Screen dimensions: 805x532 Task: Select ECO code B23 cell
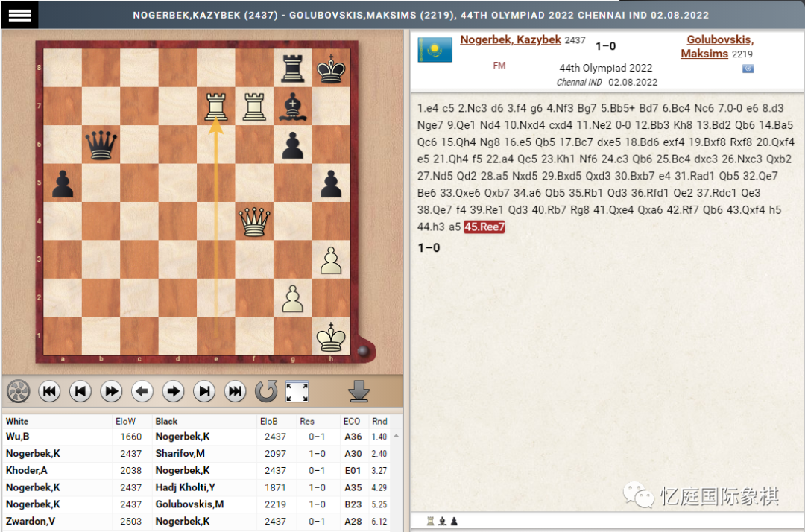tap(353, 504)
